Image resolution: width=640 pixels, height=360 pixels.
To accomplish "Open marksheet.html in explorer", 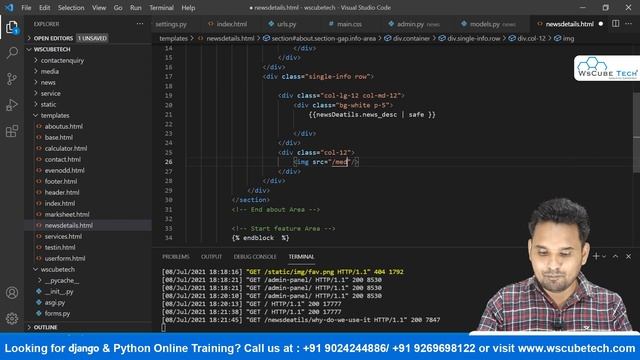I will pos(88,214).
